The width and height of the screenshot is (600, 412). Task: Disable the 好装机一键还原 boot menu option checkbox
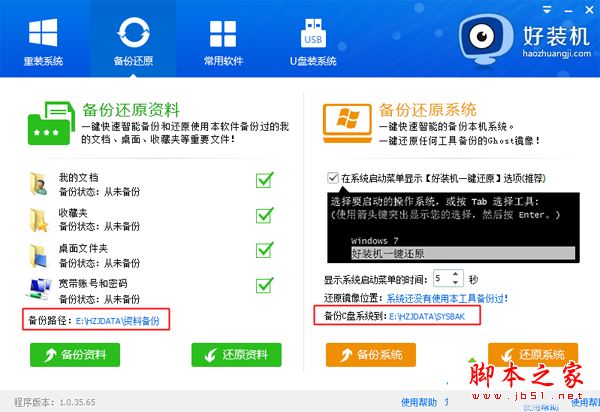coord(333,178)
